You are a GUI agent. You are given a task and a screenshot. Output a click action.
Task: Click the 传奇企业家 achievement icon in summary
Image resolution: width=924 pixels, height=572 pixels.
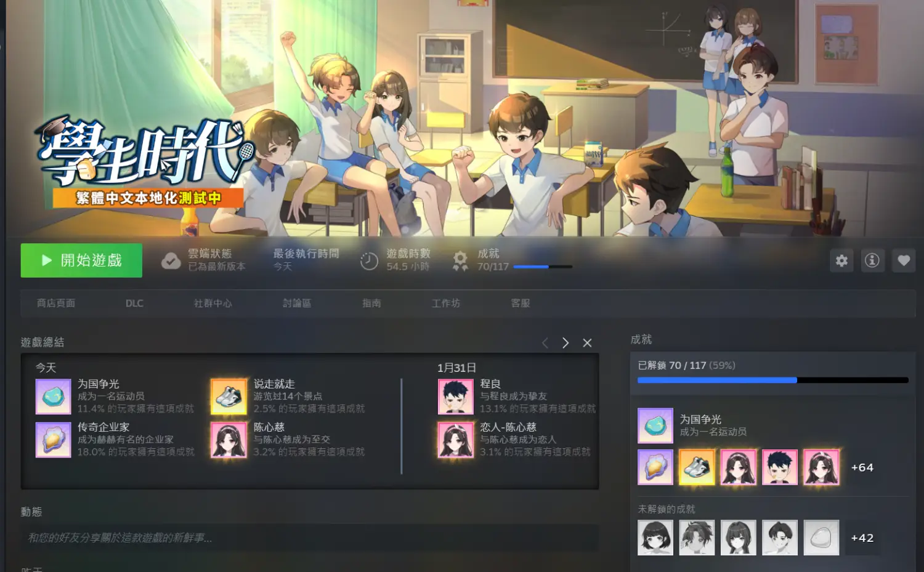54,440
